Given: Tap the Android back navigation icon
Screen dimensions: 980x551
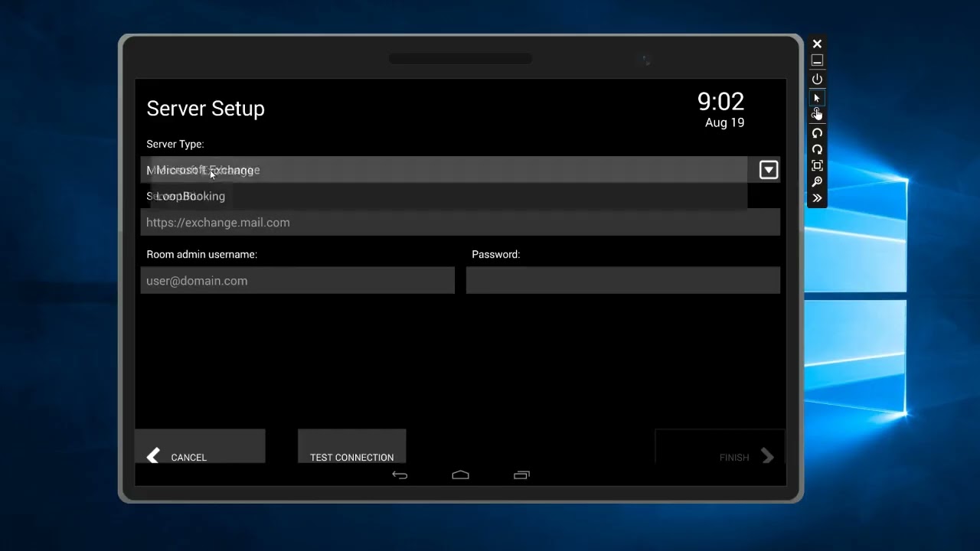Looking at the screenshot, I should [400, 475].
